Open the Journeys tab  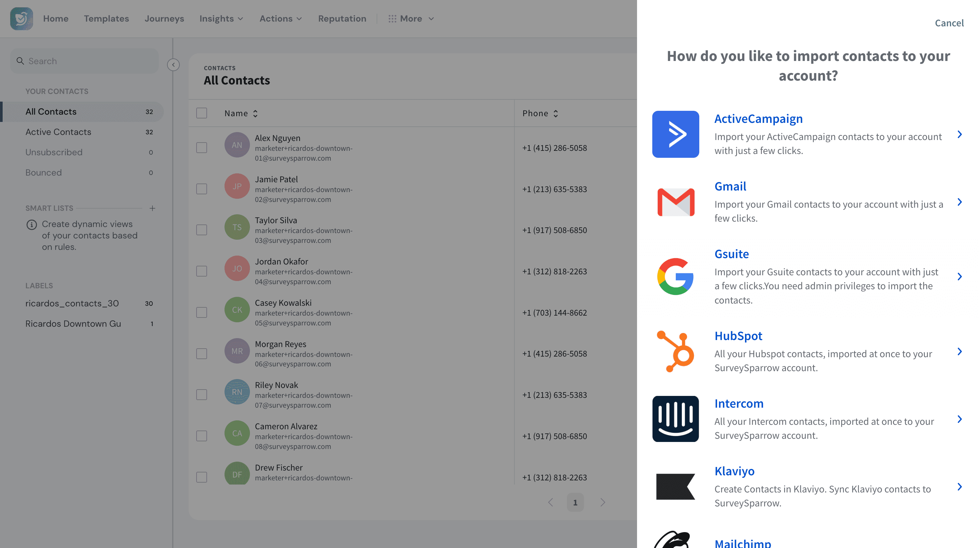click(164, 18)
